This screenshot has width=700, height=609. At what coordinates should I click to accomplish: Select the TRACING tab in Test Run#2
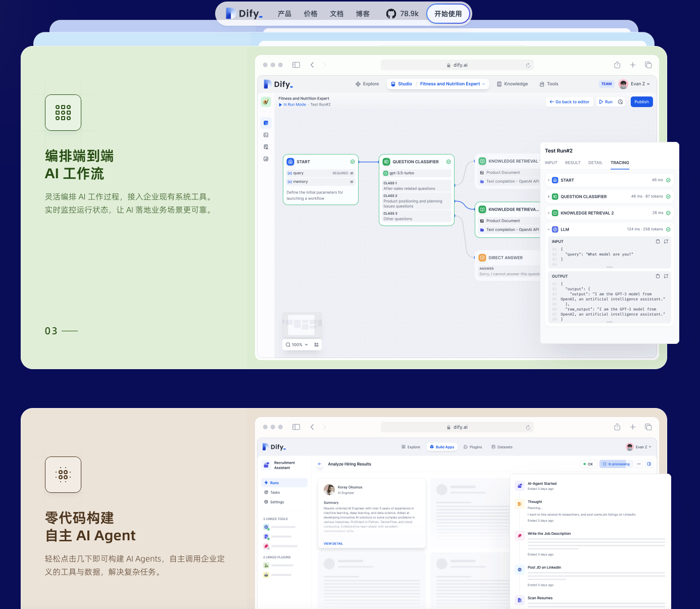coord(620,163)
